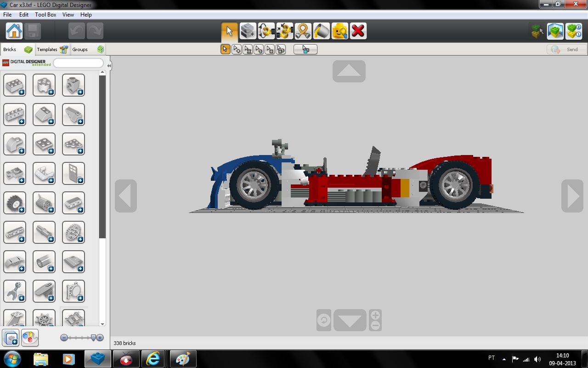Zoom in the camera view
The image size is (588, 368).
tap(375, 315)
